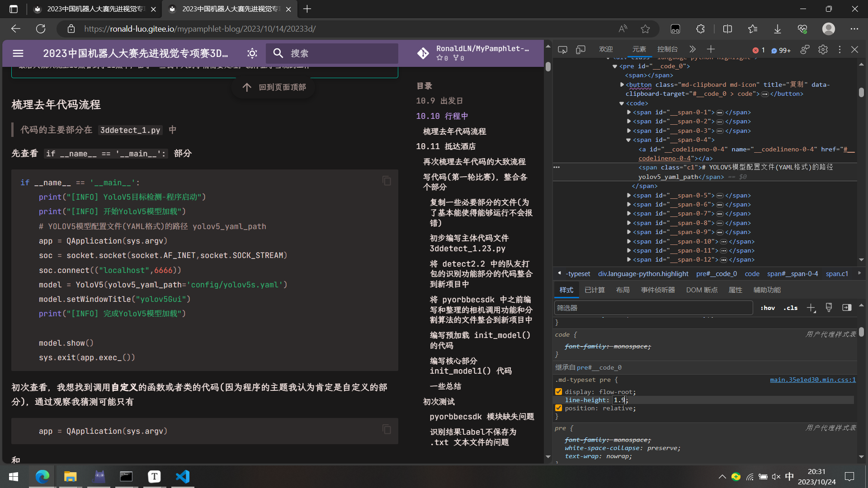
Task: Collapse the span __span-0-4 node
Action: [628, 140]
